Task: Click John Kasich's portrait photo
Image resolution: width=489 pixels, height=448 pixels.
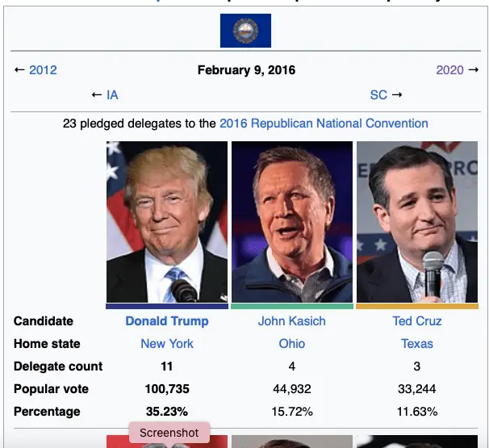Action: (292, 222)
